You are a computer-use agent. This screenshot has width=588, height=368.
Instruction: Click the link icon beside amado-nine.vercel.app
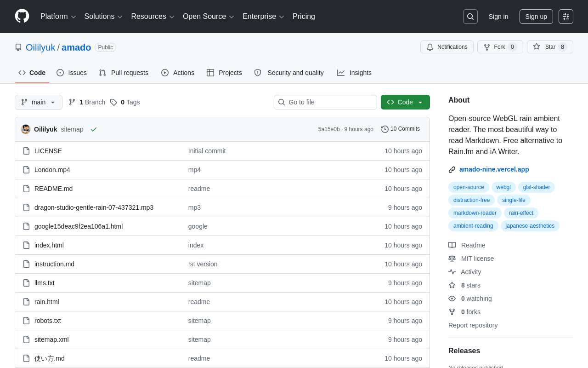[x=452, y=170]
